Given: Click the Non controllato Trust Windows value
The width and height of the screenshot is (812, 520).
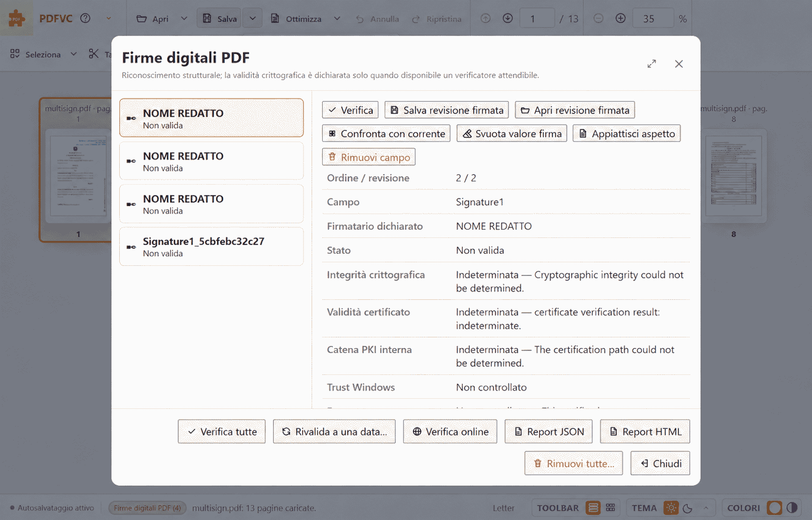Looking at the screenshot, I should [491, 387].
